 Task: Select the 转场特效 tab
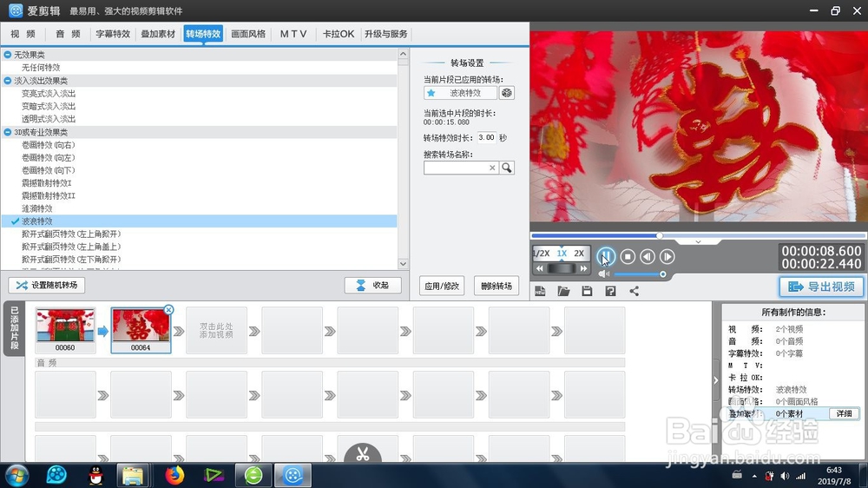(203, 34)
